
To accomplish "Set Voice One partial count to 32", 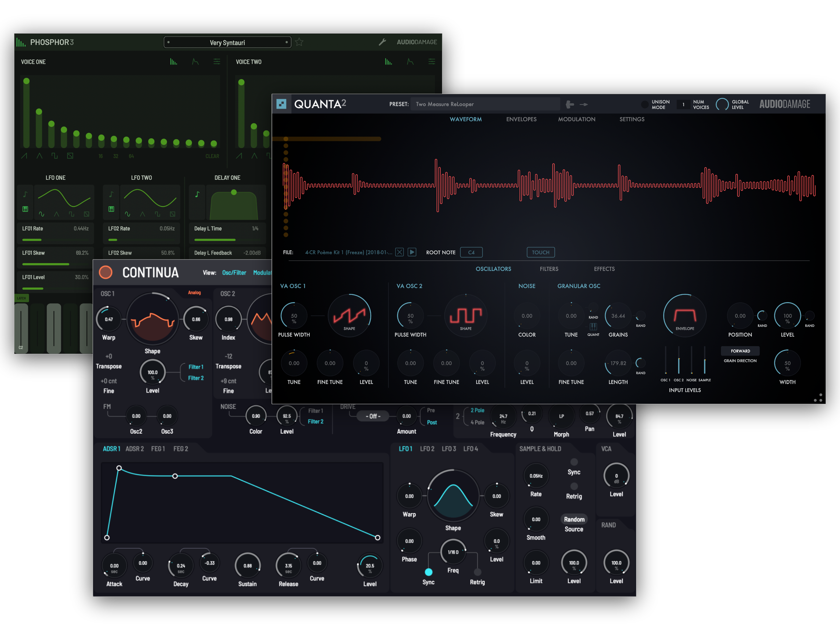I will click(x=115, y=156).
